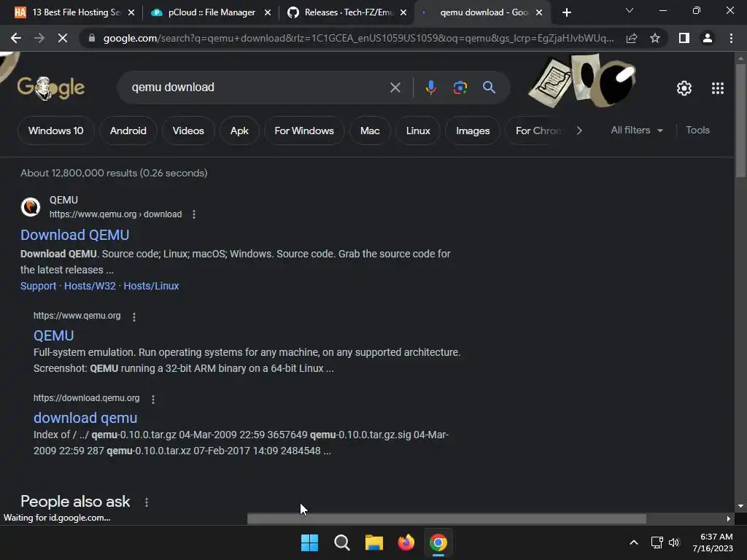Open the Google apps grid
The height and width of the screenshot is (560, 747).
pyautogui.click(x=718, y=88)
